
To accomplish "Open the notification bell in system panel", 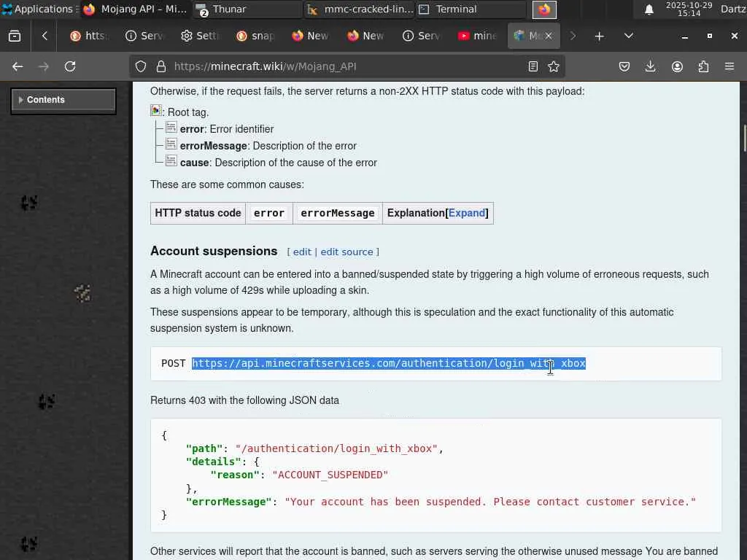I will click(x=649, y=9).
